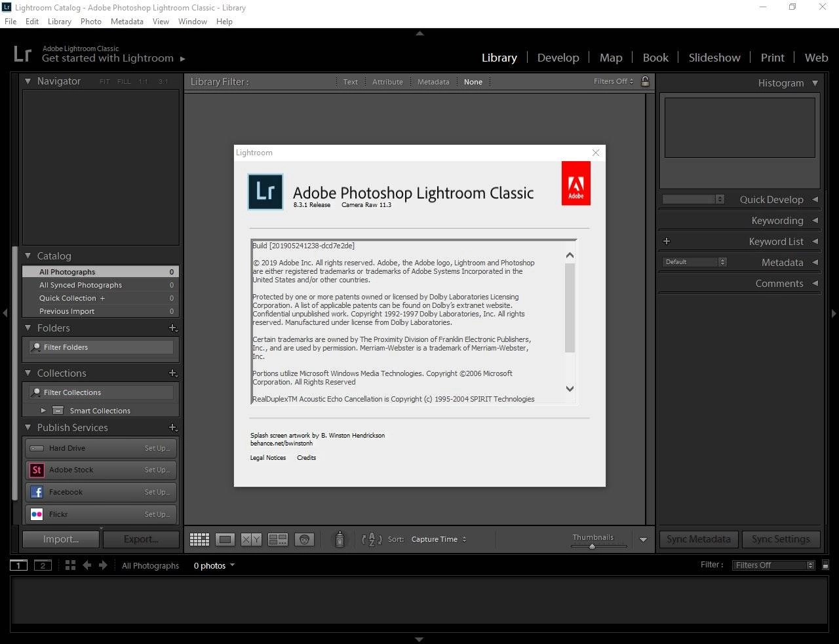Open the Map module

[x=611, y=58]
